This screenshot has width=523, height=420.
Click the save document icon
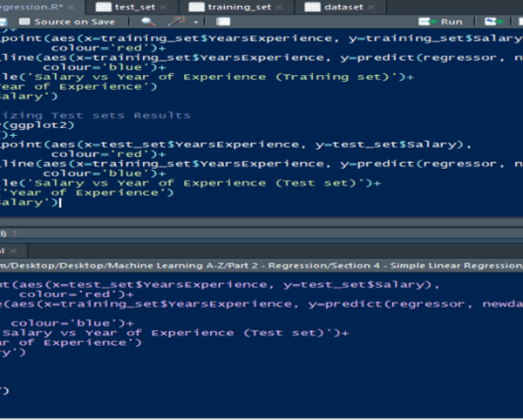[x=4, y=21]
